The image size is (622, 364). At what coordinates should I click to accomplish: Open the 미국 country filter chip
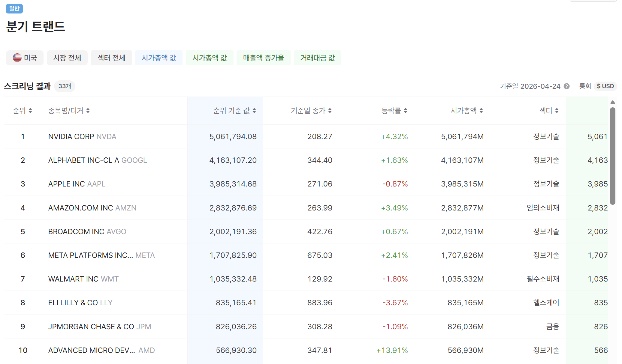(25, 58)
